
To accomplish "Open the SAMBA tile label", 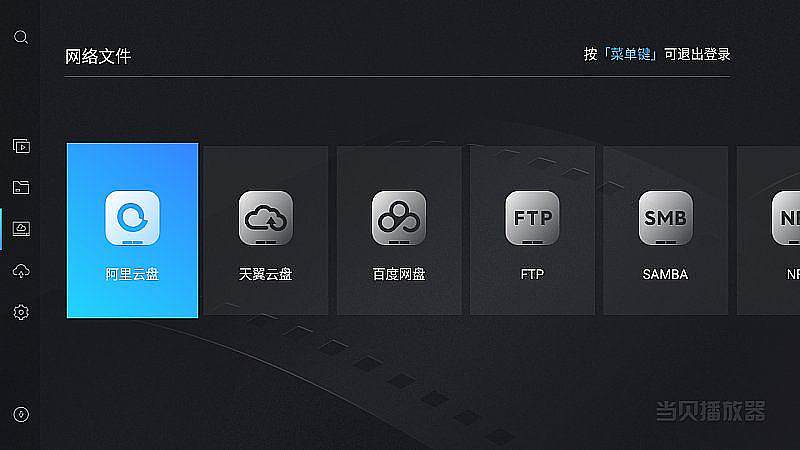I will [x=665, y=274].
